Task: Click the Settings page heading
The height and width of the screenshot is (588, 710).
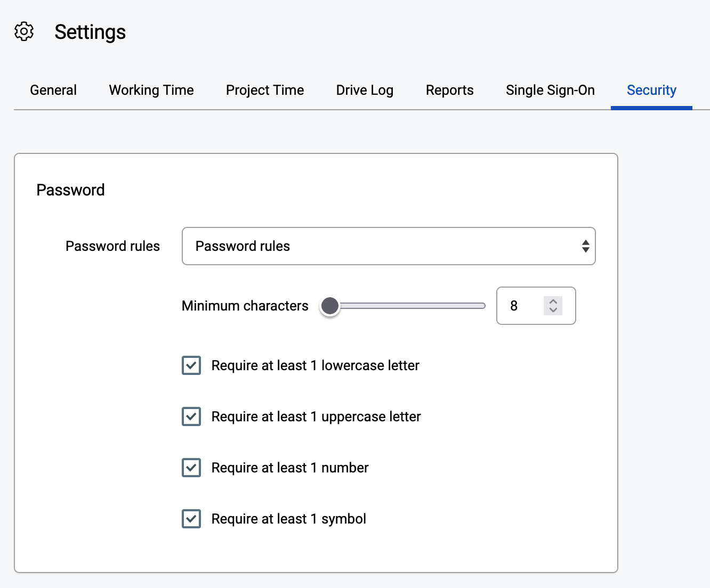Action: coord(90,32)
